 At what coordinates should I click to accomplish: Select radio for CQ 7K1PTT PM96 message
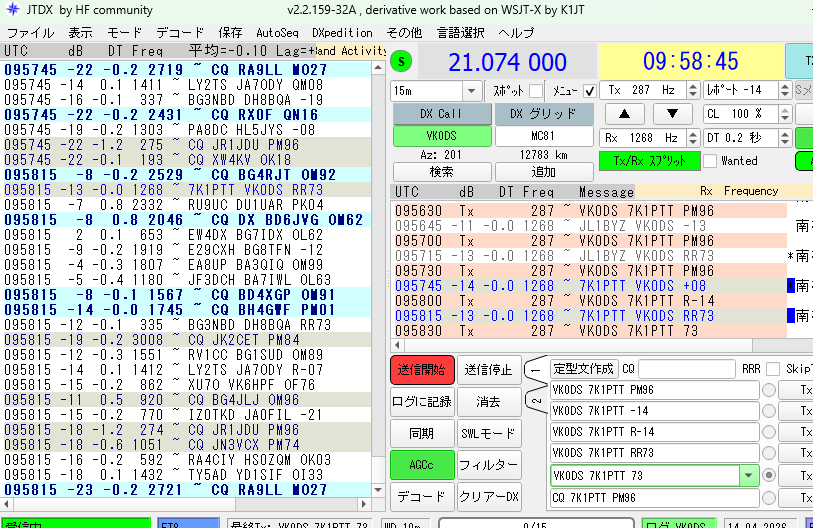click(x=769, y=498)
